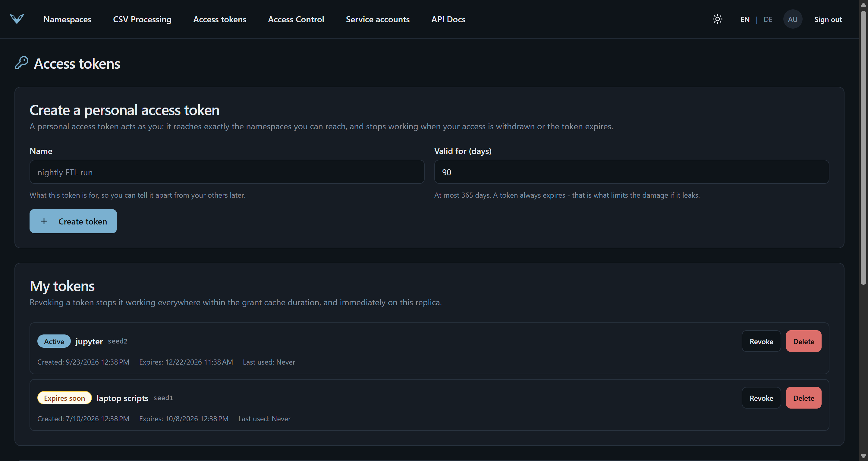Toggle the light/dark theme sun icon
The width and height of the screenshot is (868, 461).
click(717, 19)
